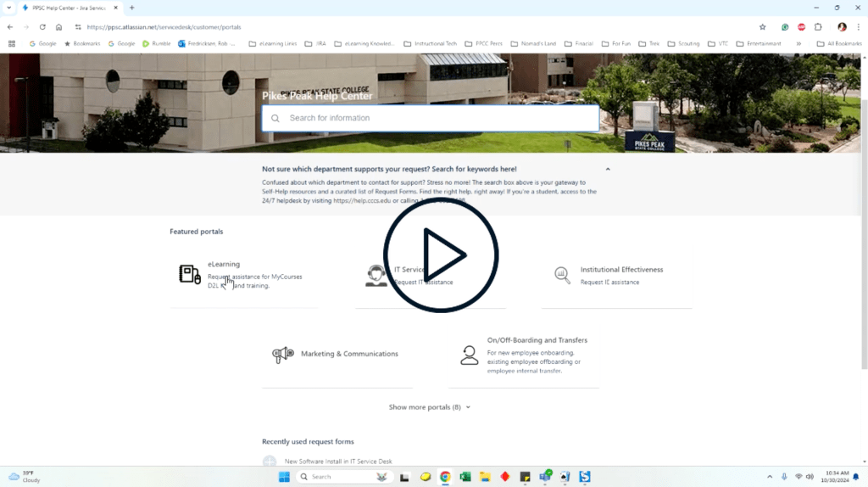
Task: Reload the page with the refresh icon
Action: coord(42,26)
